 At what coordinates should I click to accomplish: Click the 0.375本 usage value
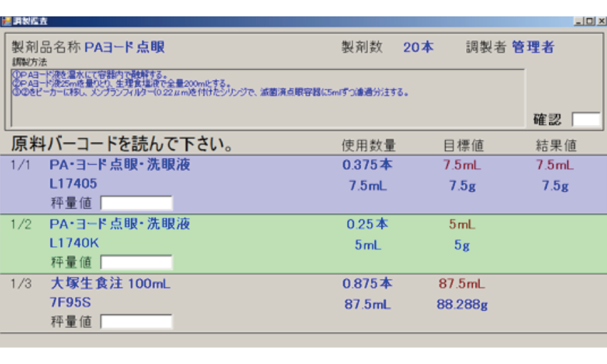[x=367, y=165]
